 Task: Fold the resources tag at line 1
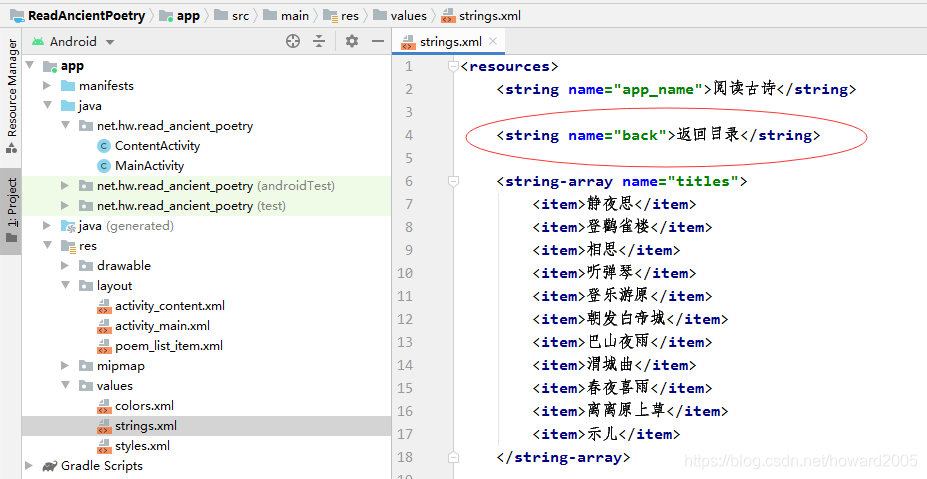[x=453, y=66]
